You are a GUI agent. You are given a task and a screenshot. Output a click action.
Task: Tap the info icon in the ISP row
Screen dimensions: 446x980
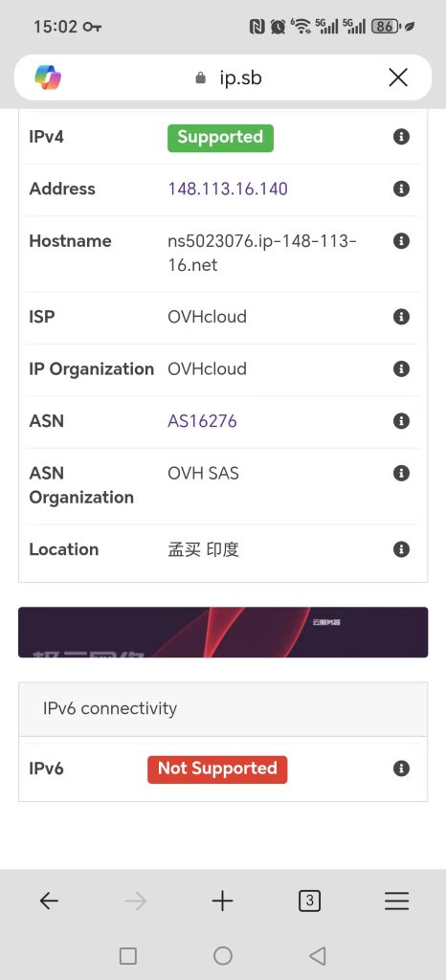(x=401, y=317)
